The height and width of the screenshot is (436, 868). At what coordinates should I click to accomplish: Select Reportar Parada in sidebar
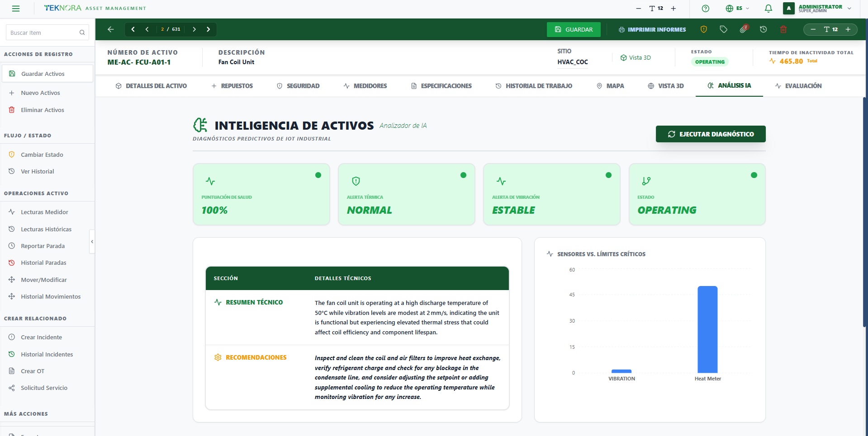47,246
